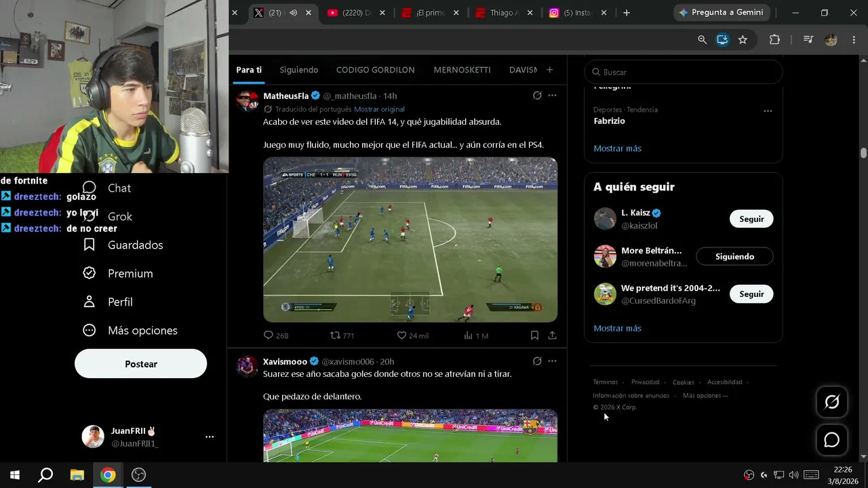The width and height of the screenshot is (868, 488).
Task: Open Guardados bookmarks in the sidebar
Action: coord(123,245)
